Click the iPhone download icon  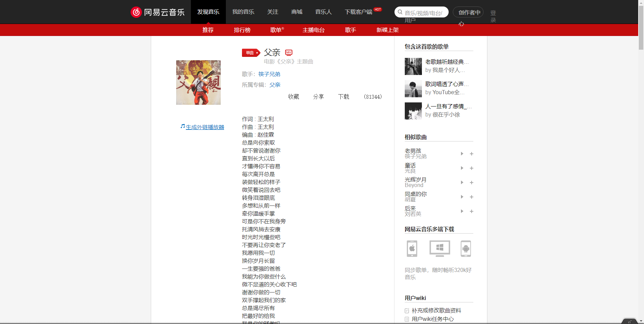pos(412,249)
